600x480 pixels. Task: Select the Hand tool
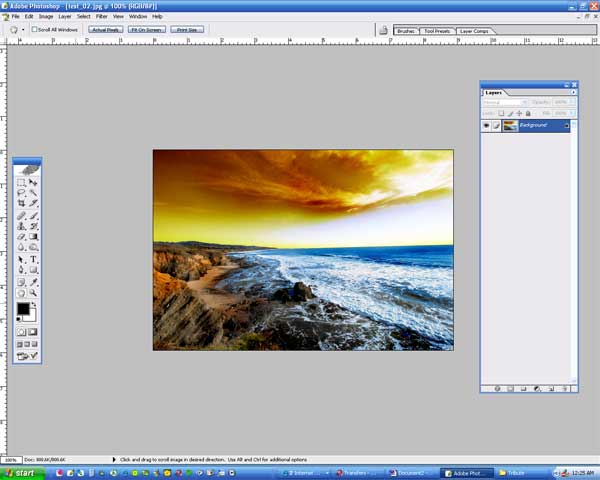pyautogui.click(x=21, y=293)
